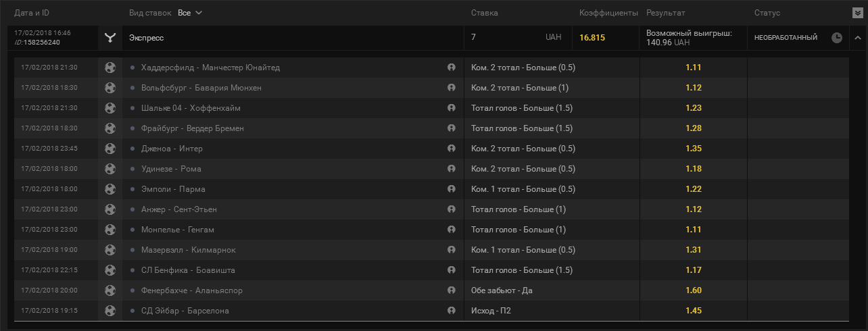Click the expand-all double chevron in header
Screen dimensions: 868x331
point(858,13)
